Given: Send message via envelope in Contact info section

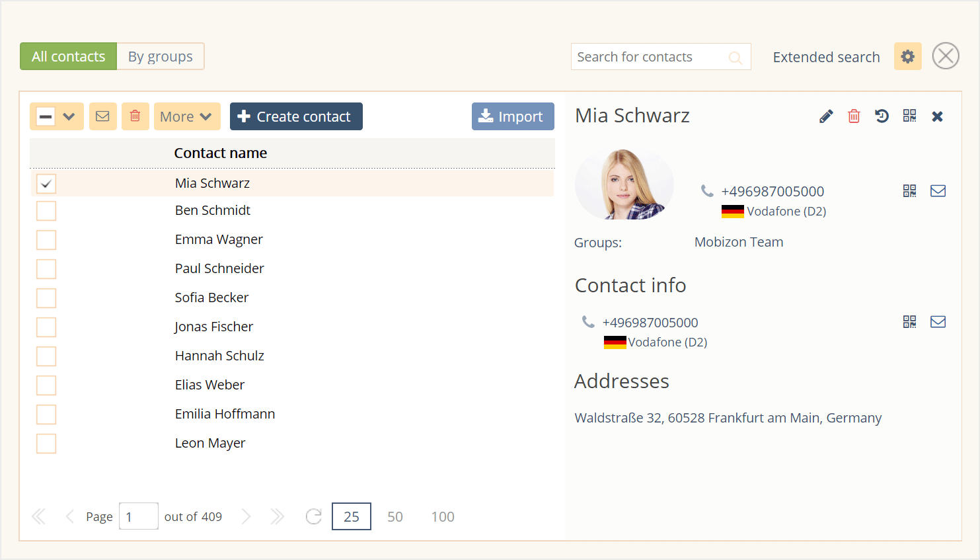Looking at the screenshot, I should (x=938, y=322).
